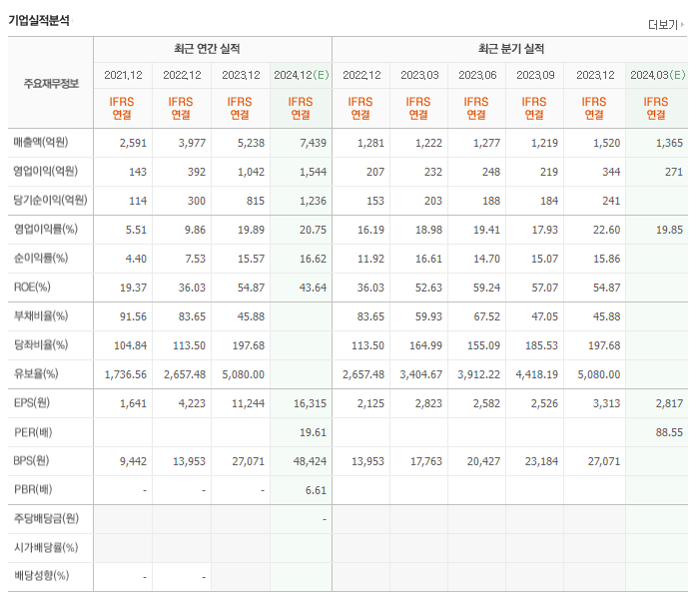
Task: Select operating margin value 19.85
Action: pos(669,231)
